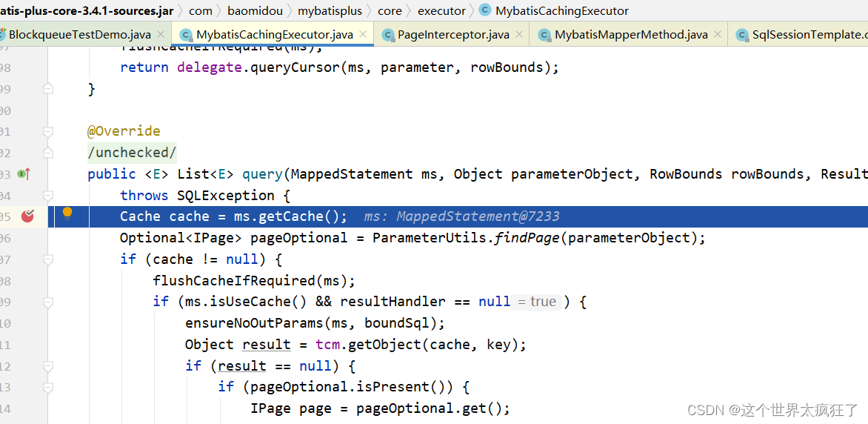Viewport: 868px width, 424px height.
Task: Click the MybatisMapperMethod.java tab file icon
Action: tap(545, 35)
